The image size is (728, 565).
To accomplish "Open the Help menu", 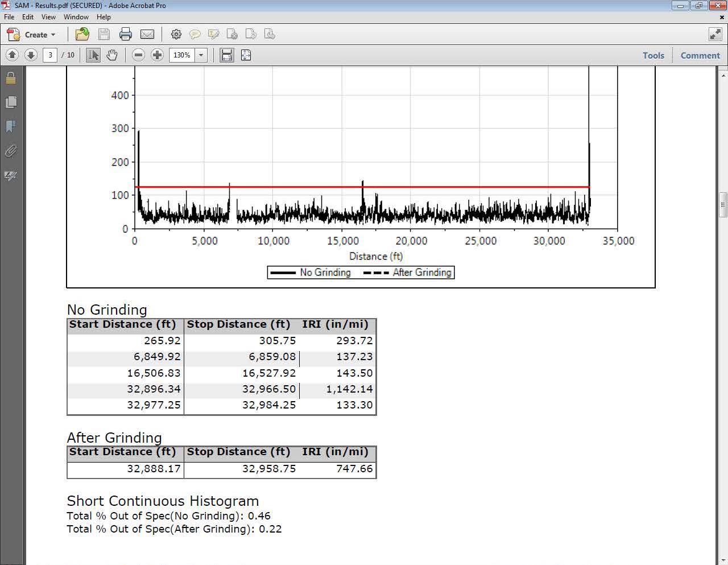I will 104,17.
